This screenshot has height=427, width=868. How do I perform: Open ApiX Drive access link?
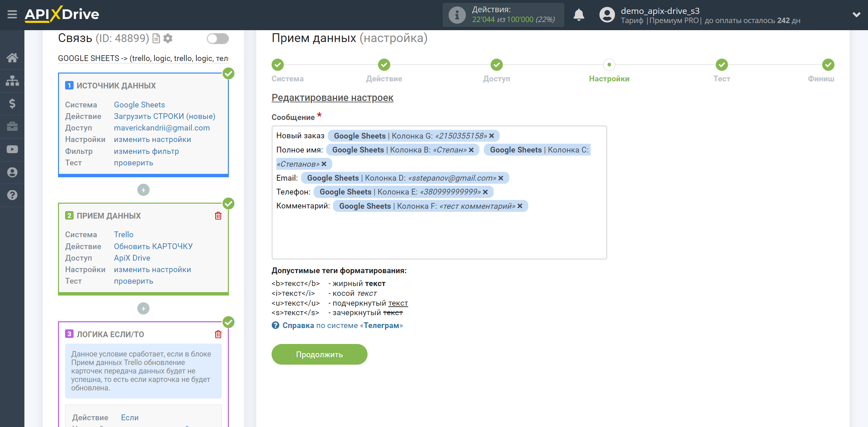[132, 258]
